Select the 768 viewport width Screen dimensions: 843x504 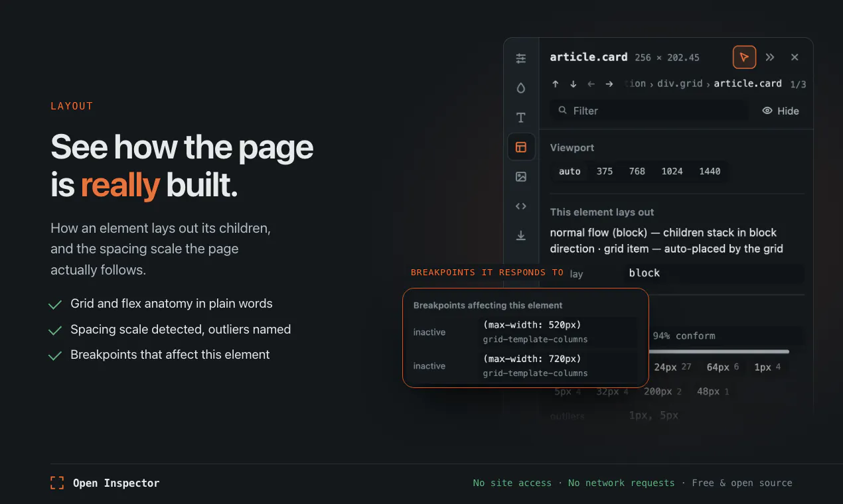[637, 171]
